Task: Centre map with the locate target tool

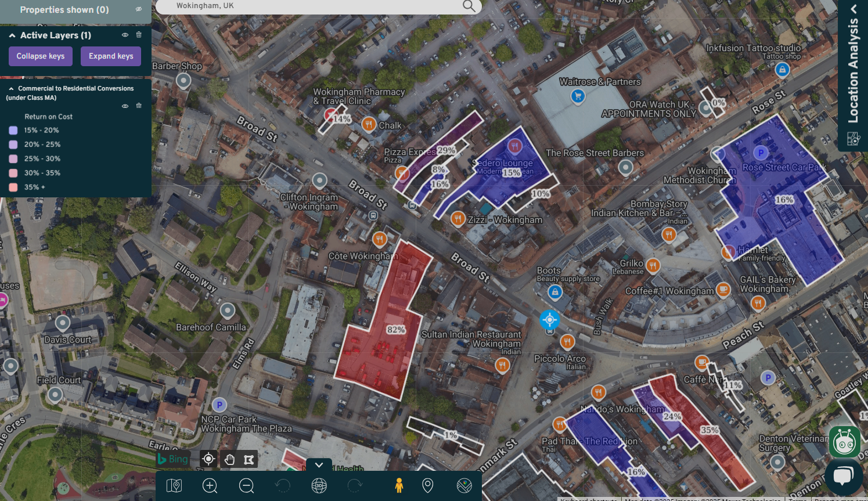Action: click(x=208, y=459)
